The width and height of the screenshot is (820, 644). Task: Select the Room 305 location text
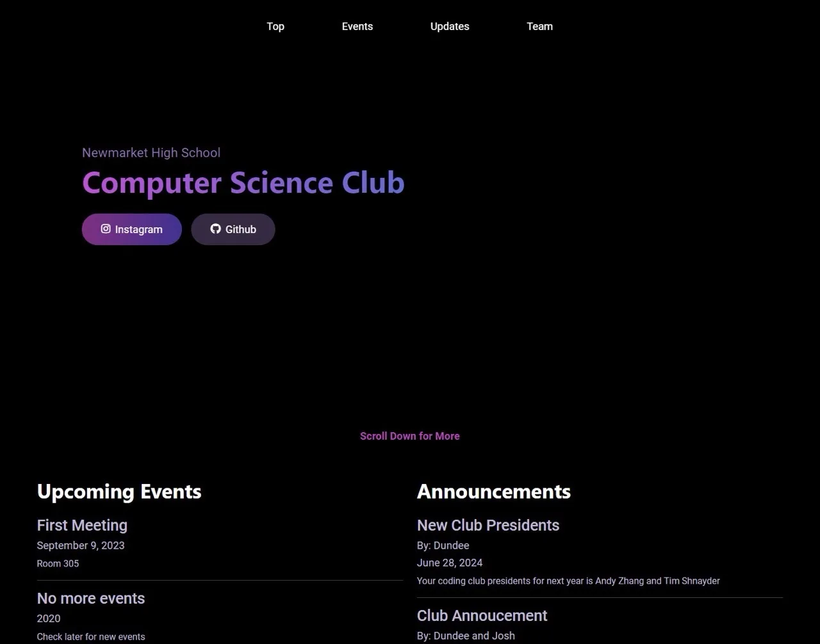(58, 563)
